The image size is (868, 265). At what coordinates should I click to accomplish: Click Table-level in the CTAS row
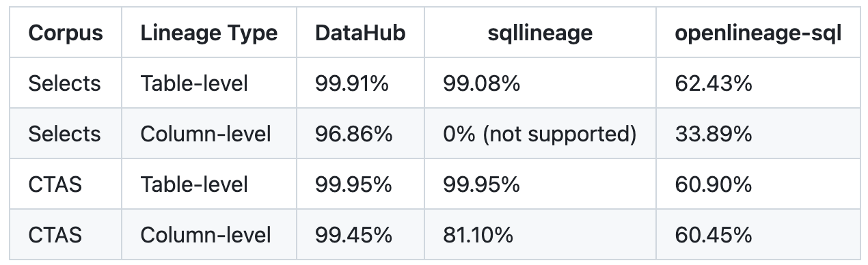[x=194, y=184]
